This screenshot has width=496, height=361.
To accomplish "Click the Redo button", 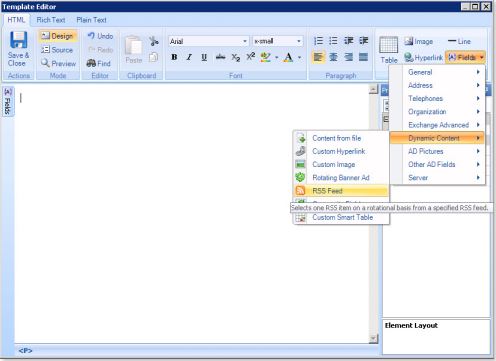I will click(x=100, y=50).
